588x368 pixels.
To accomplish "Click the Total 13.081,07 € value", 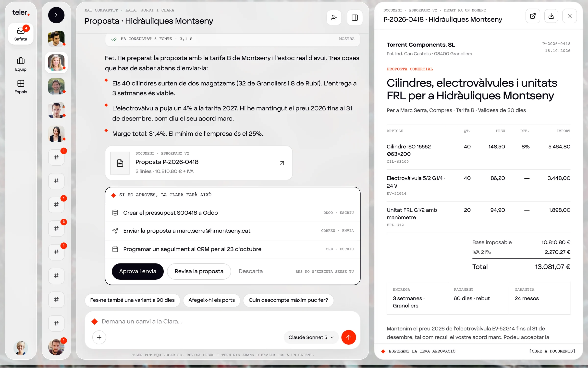I will pos(552,267).
